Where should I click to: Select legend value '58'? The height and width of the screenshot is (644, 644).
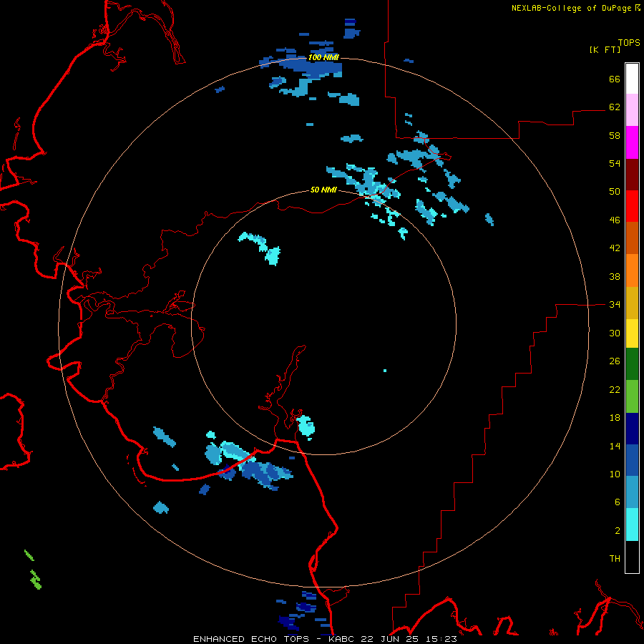pos(615,135)
